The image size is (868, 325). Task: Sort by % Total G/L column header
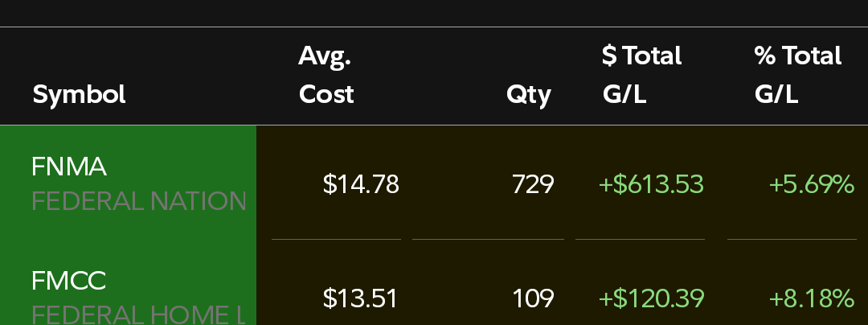(798, 76)
